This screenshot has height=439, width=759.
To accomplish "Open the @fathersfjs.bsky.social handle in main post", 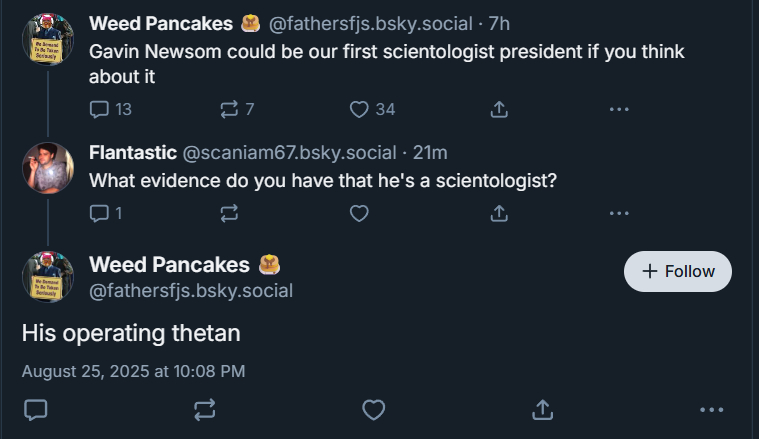I will point(191,291).
